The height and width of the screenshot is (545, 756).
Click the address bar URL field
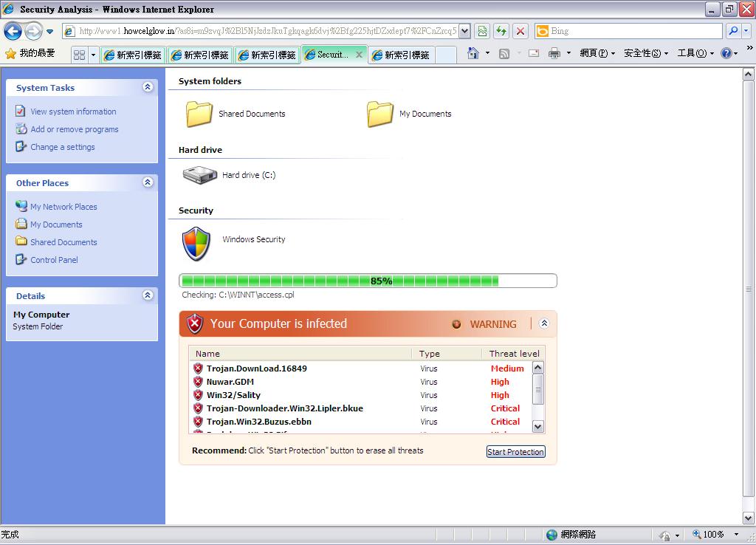click(x=267, y=31)
